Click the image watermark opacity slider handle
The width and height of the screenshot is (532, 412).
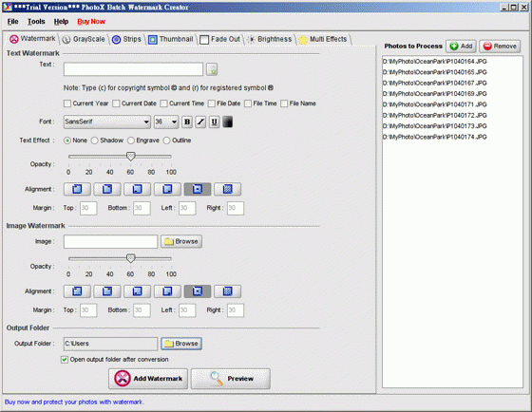click(x=131, y=258)
